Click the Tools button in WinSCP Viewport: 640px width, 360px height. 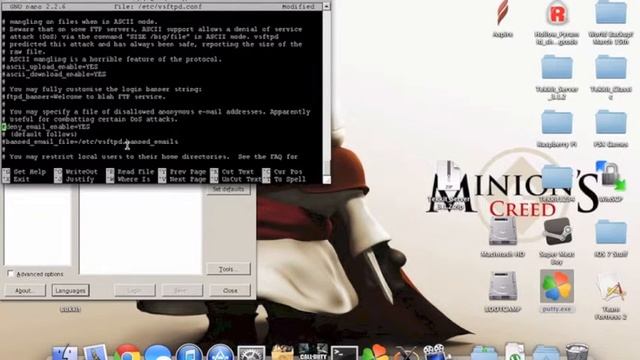pos(229,269)
